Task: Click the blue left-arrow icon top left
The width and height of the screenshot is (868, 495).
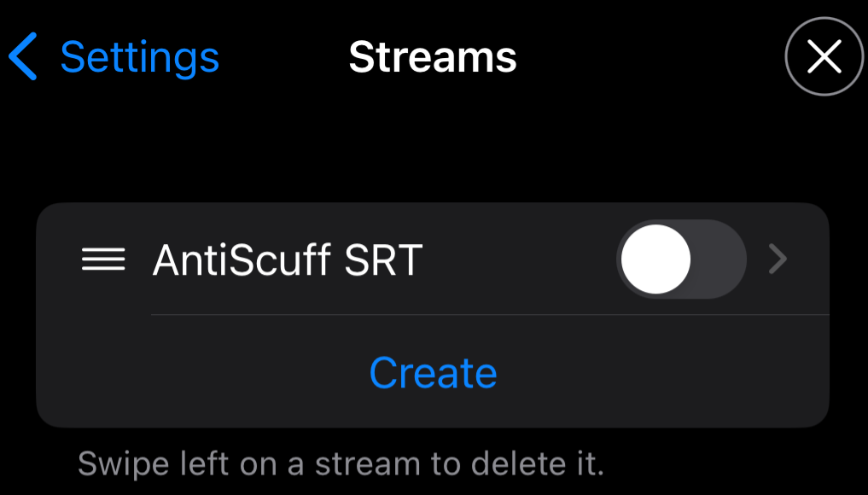Action: click(x=25, y=56)
